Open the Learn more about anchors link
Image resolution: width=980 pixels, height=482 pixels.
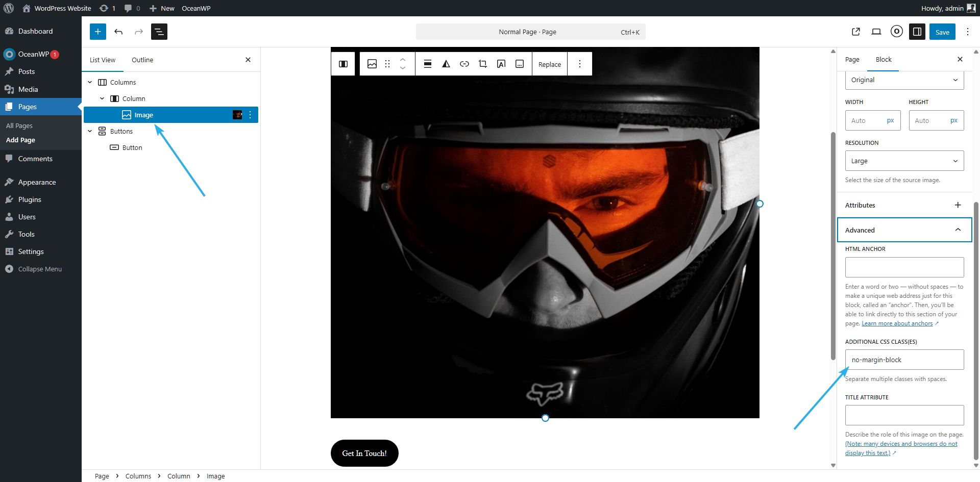click(x=897, y=323)
